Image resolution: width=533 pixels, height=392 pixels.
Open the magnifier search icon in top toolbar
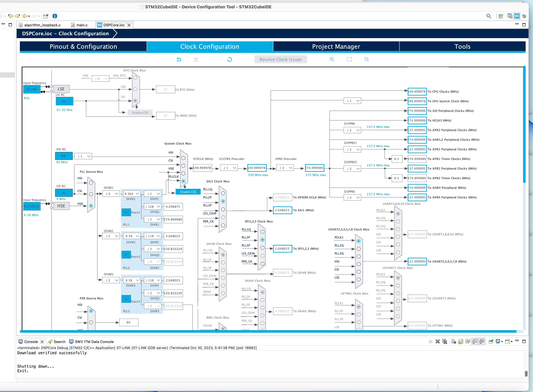coord(489,16)
